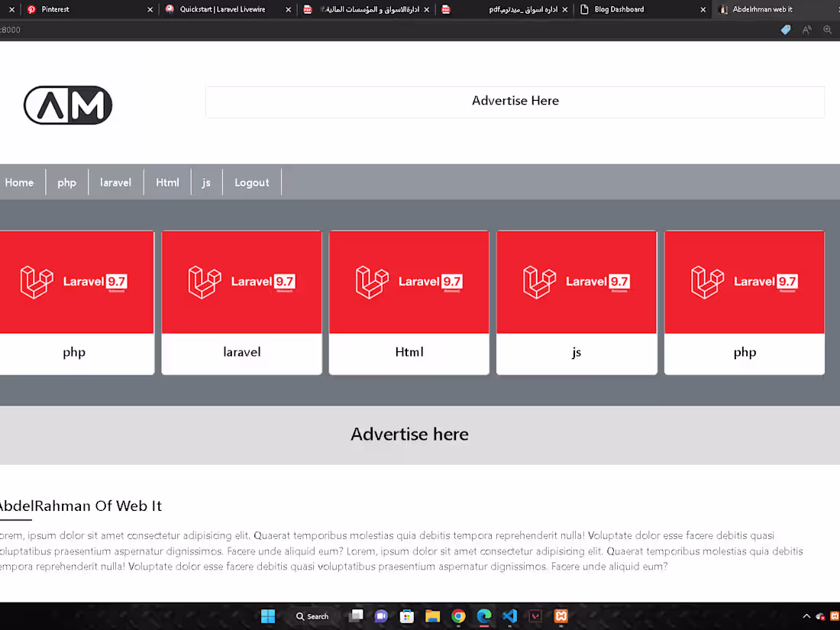
Task: Open XAMPP from the taskbar
Action: click(561, 616)
